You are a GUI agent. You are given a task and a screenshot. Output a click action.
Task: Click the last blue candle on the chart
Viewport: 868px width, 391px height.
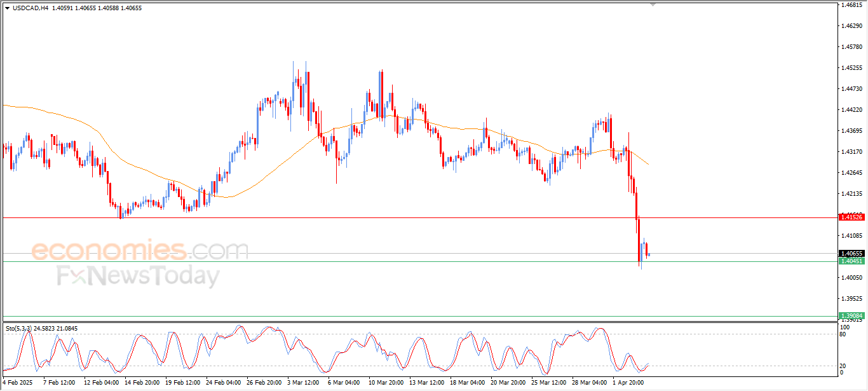coord(648,255)
